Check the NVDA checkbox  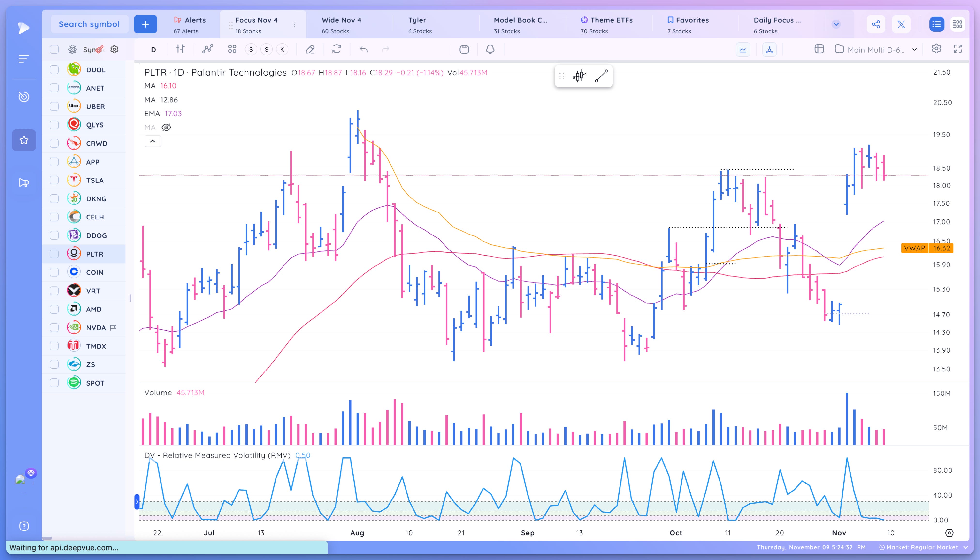tap(54, 328)
